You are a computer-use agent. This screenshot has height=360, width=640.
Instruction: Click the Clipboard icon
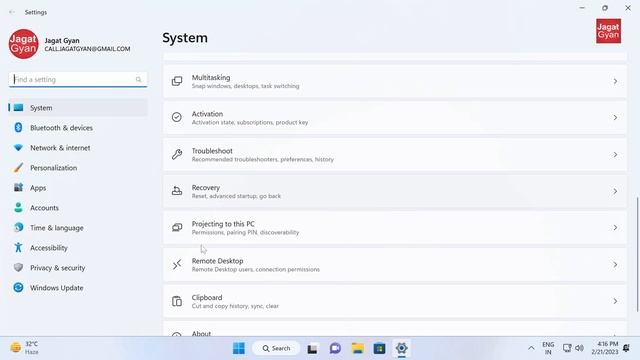(x=177, y=301)
